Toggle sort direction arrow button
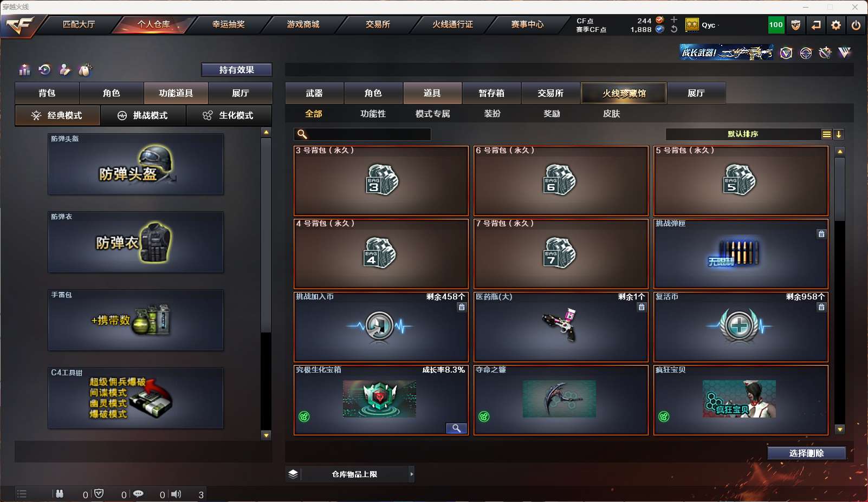Screen dimensions: 868x502 coord(839,134)
